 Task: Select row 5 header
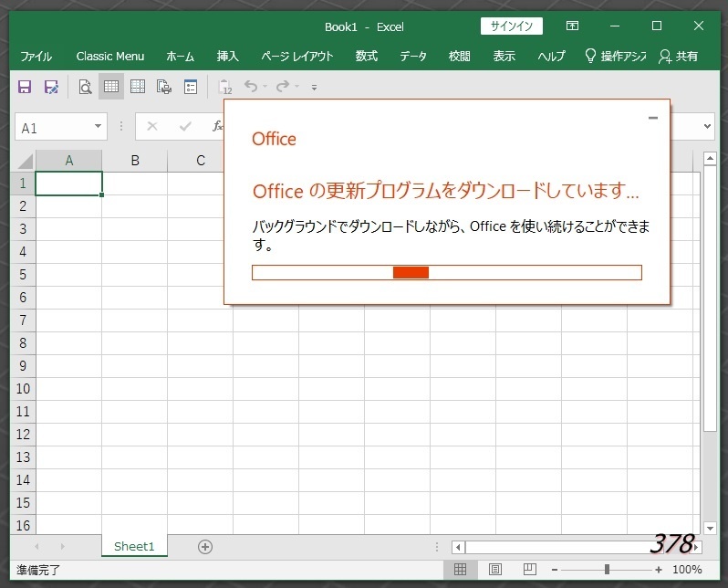tap(23, 275)
